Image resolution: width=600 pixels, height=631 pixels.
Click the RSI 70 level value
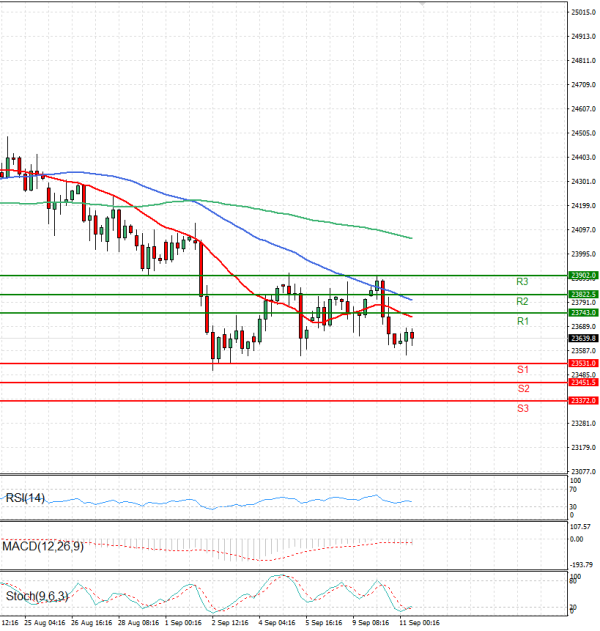click(573, 490)
